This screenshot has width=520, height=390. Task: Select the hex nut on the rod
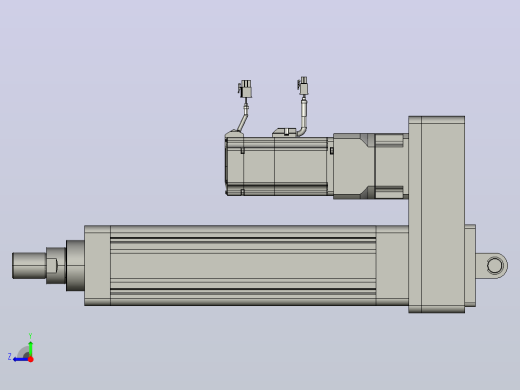coord(56,266)
